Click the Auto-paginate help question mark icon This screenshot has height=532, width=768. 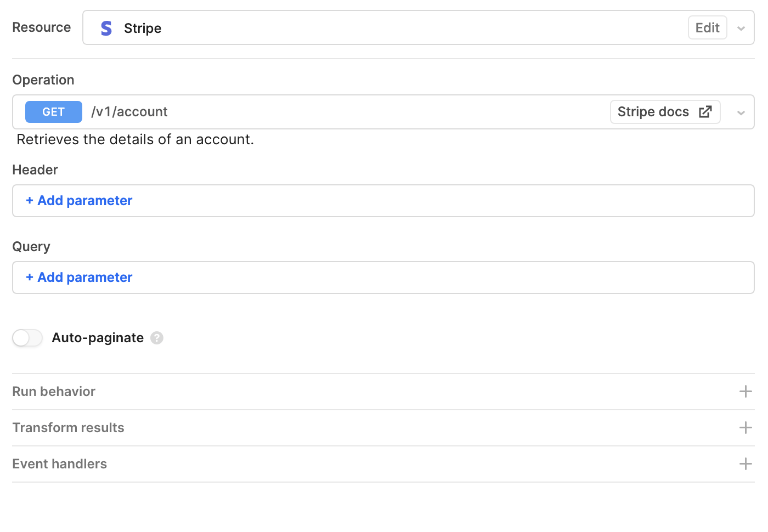[157, 338]
